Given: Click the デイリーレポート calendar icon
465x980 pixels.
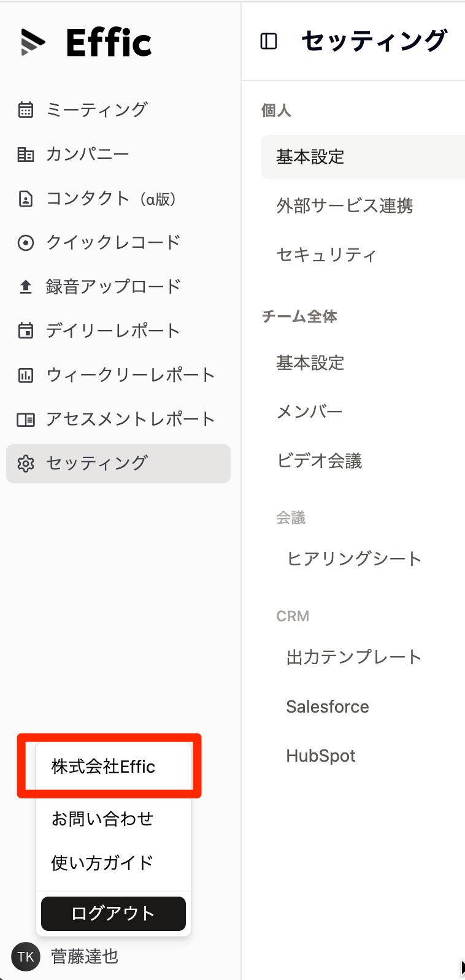Looking at the screenshot, I should pyautogui.click(x=26, y=331).
